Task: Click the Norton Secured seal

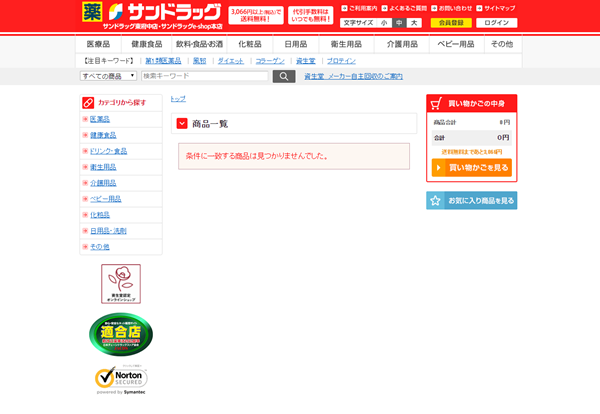Action: point(121,380)
